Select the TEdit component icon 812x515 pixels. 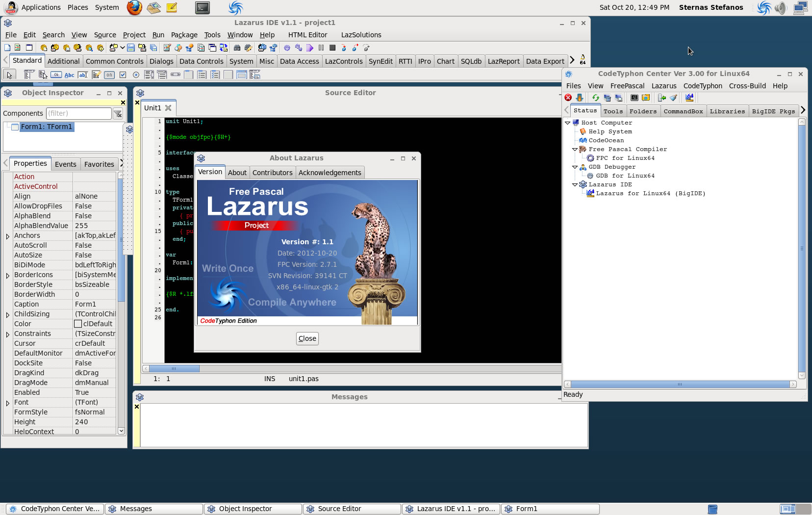[83, 75]
